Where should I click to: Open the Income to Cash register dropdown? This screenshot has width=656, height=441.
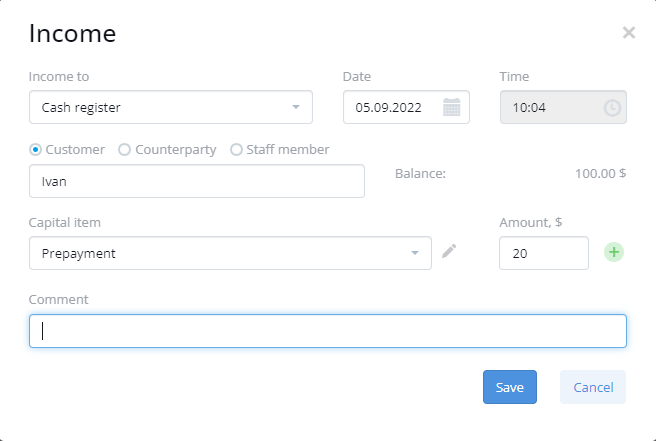(x=171, y=107)
